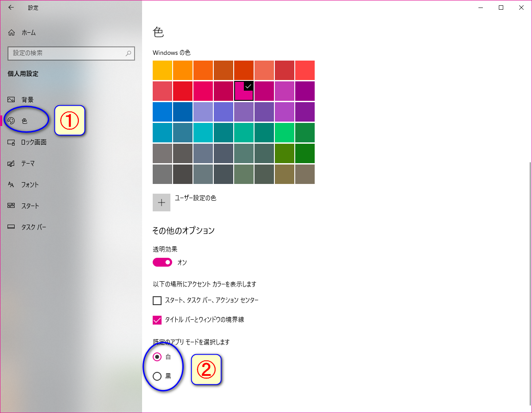Click the Start (スタート) icon in sidebar
The image size is (532, 413).
(x=12, y=206)
